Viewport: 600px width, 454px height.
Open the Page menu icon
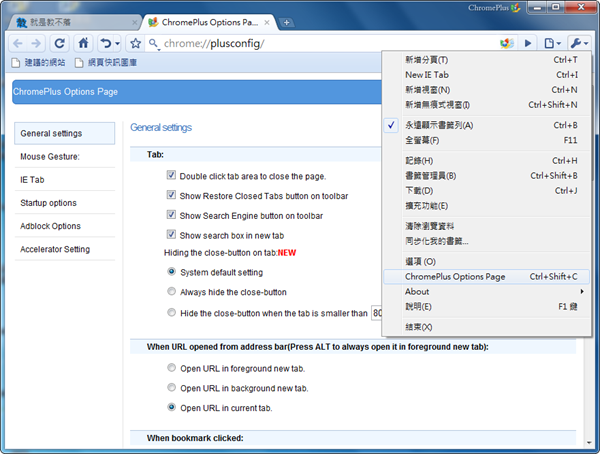pyautogui.click(x=552, y=43)
